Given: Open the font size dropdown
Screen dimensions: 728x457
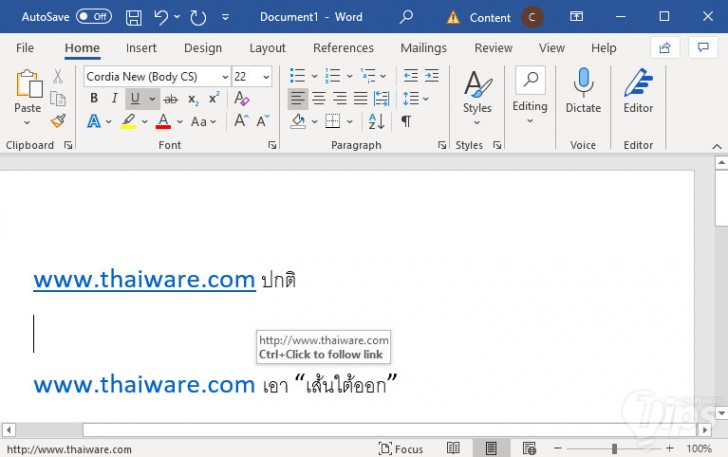Looking at the screenshot, I should 266,77.
